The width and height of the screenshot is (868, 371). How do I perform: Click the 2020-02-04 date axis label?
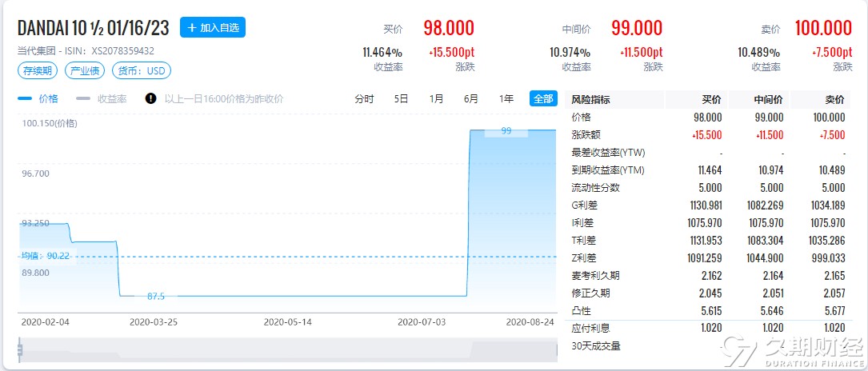(46, 321)
